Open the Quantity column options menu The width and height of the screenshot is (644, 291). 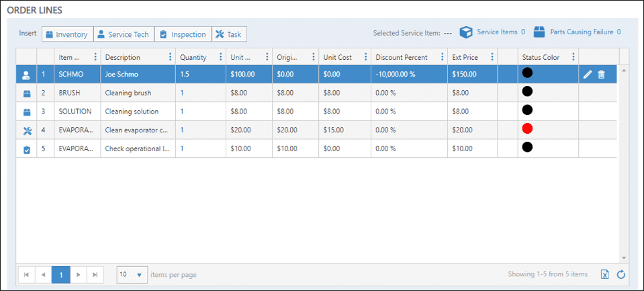tap(220, 57)
